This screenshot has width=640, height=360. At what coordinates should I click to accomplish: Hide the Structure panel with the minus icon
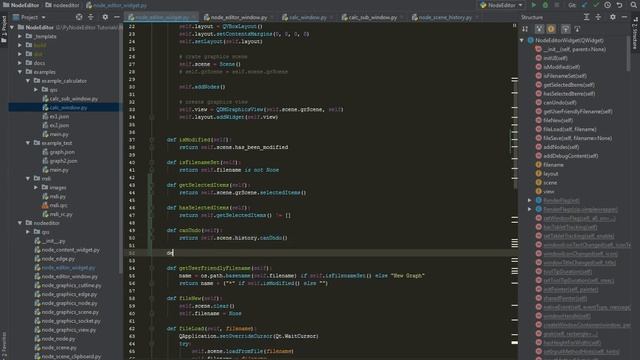[x=624, y=17]
